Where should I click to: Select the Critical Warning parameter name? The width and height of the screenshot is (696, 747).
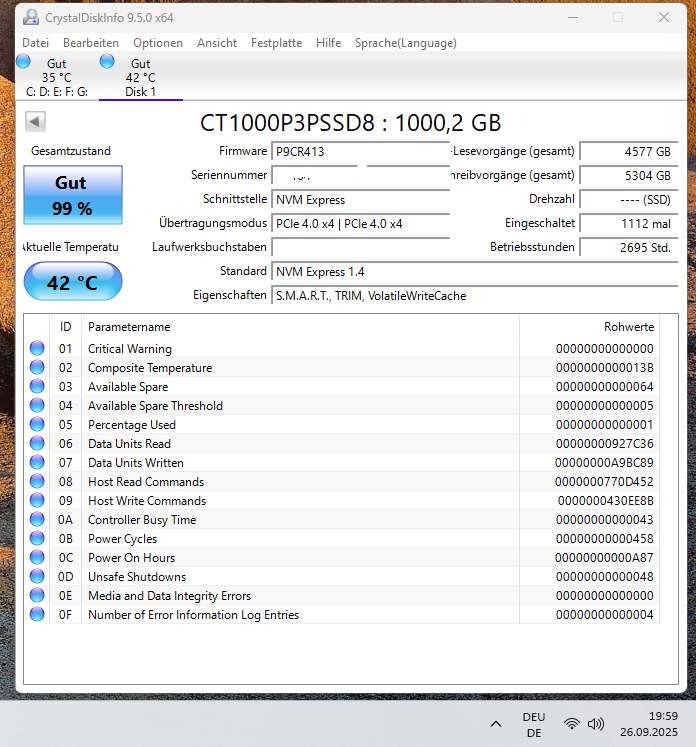pyautogui.click(x=130, y=349)
